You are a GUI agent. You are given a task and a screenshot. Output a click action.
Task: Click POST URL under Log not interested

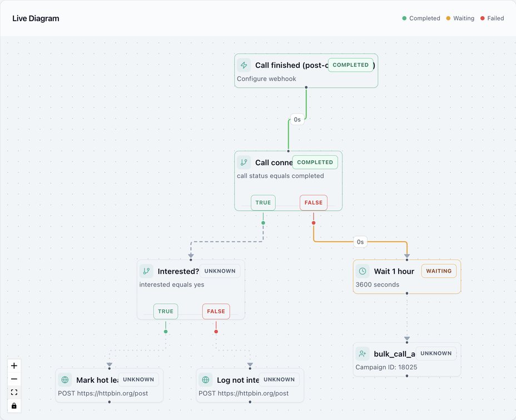(x=244, y=393)
